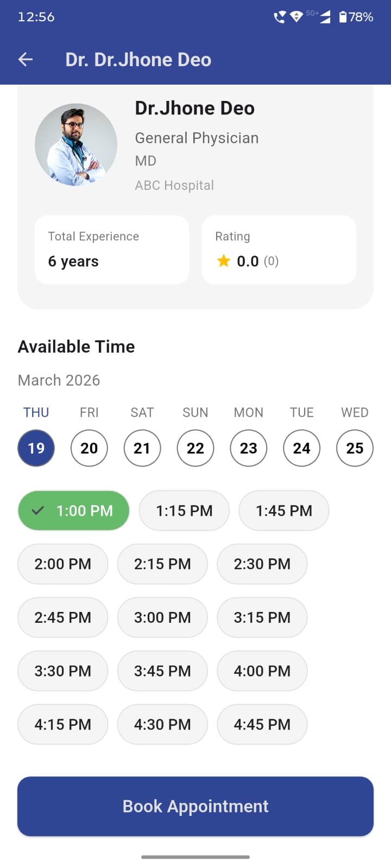The height and width of the screenshot is (868, 391).
Task: Select the 1:15 PM time slot
Action: (x=184, y=510)
